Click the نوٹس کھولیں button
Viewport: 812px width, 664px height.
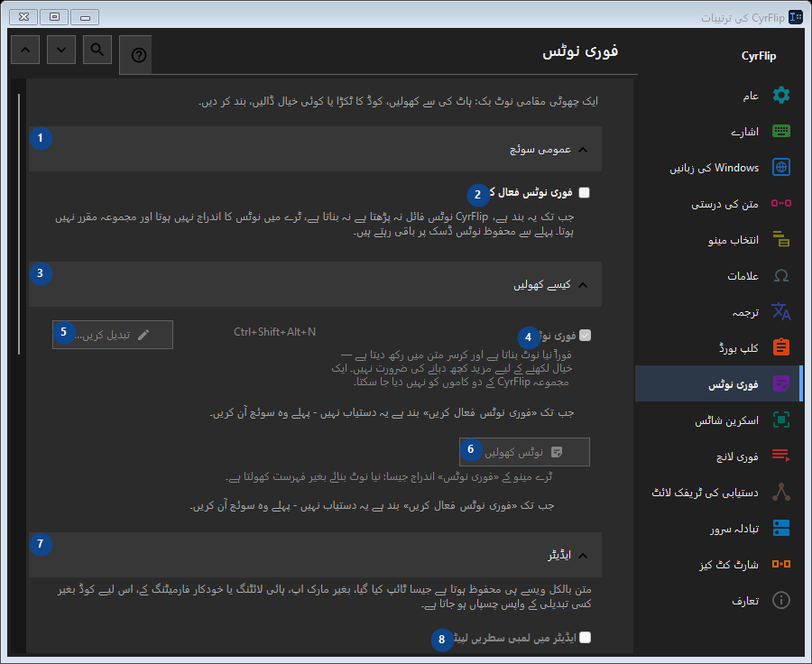click(524, 452)
